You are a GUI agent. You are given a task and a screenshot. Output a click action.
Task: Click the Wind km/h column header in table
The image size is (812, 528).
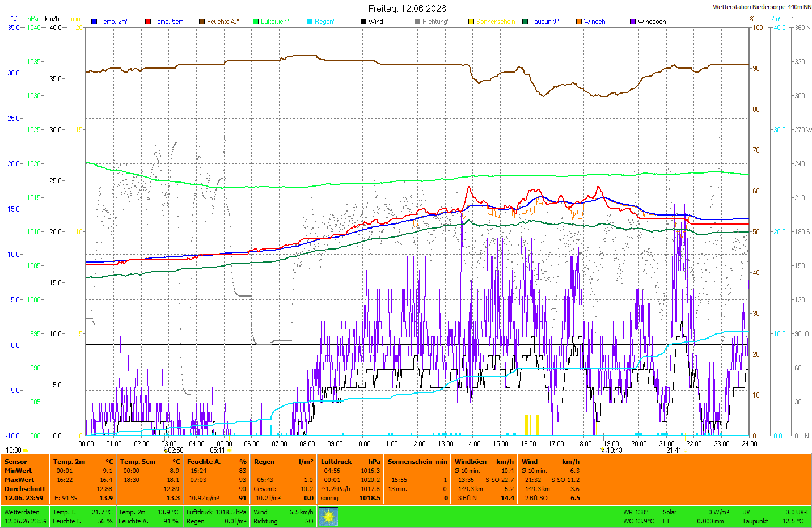pos(551,462)
